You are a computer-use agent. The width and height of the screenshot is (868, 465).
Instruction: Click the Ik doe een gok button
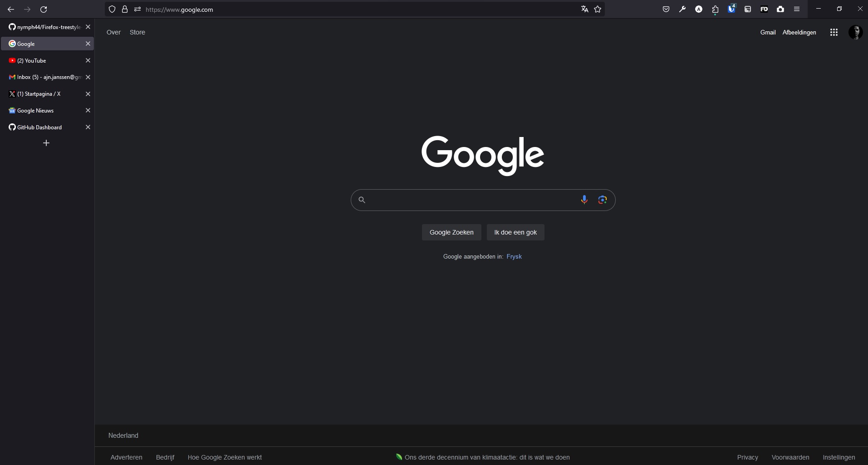pos(515,232)
